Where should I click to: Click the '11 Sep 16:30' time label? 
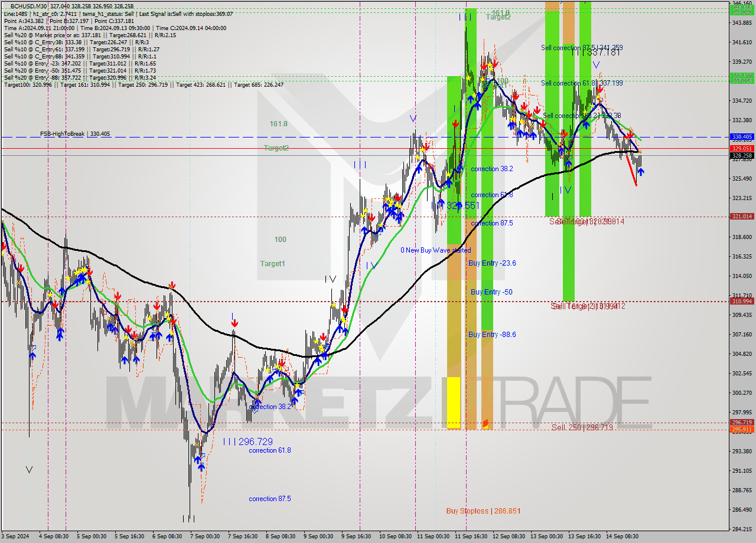click(x=471, y=537)
